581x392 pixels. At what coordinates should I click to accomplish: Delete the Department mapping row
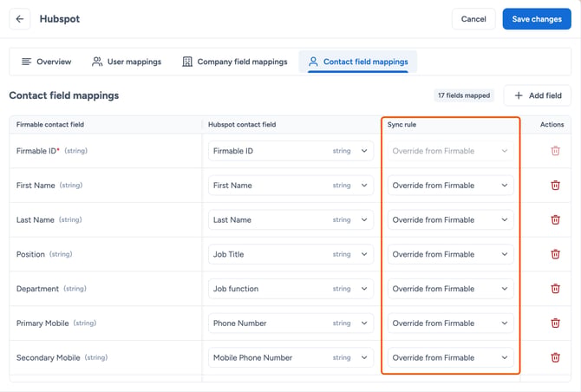555,289
